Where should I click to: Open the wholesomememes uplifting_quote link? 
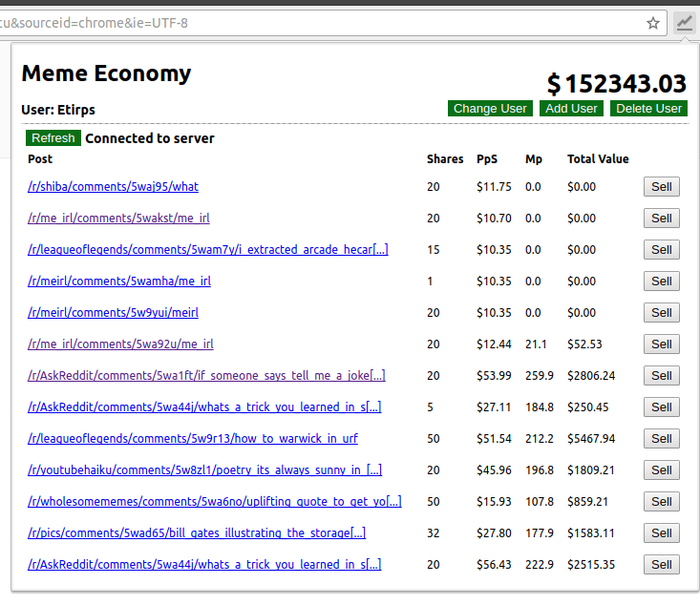coord(215,502)
